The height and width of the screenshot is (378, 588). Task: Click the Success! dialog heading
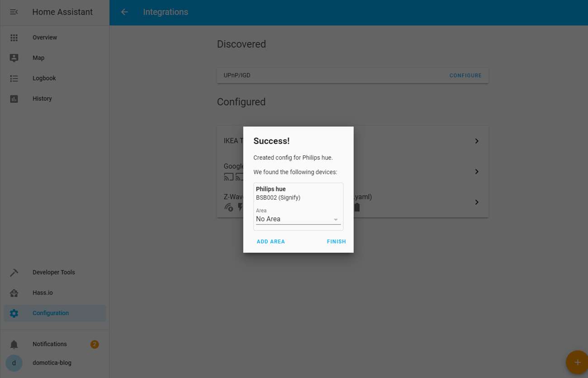pyautogui.click(x=271, y=141)
